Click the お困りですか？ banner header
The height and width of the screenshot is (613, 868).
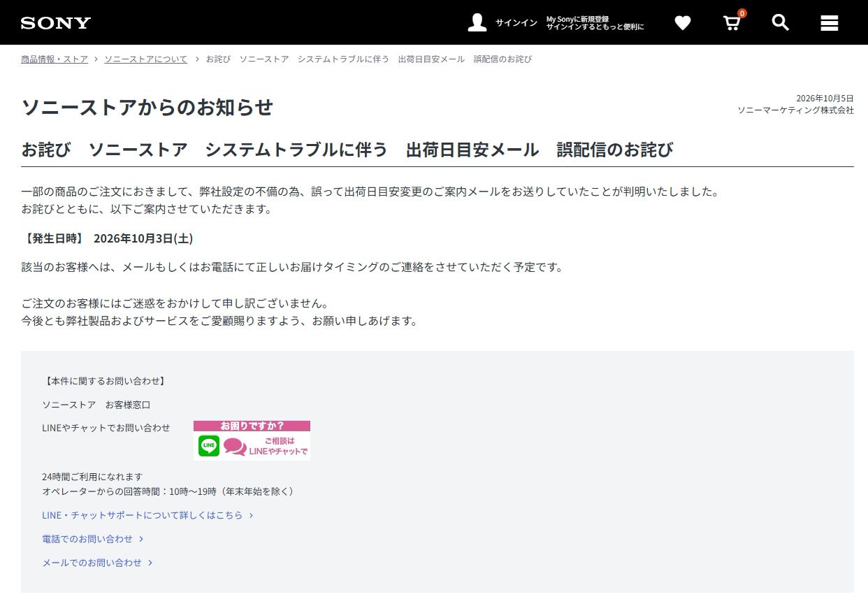point(252,426)
